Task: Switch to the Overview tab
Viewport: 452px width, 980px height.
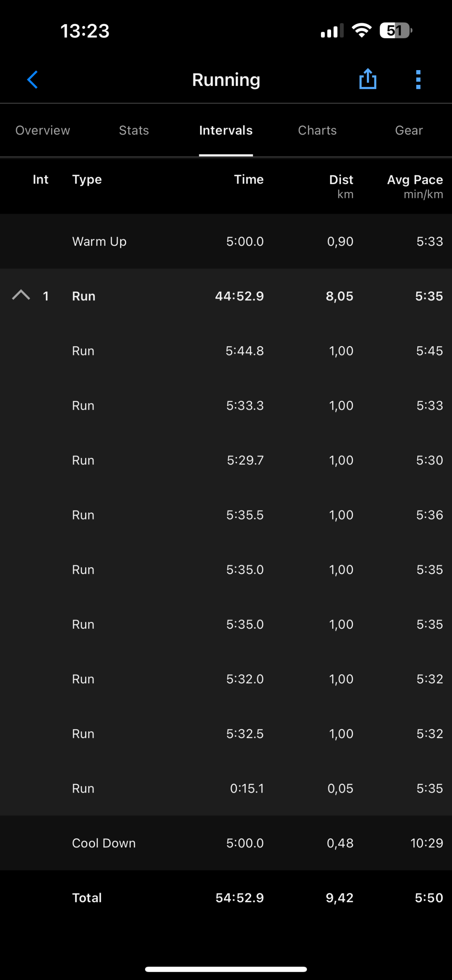Action: (x=43, y=130)
